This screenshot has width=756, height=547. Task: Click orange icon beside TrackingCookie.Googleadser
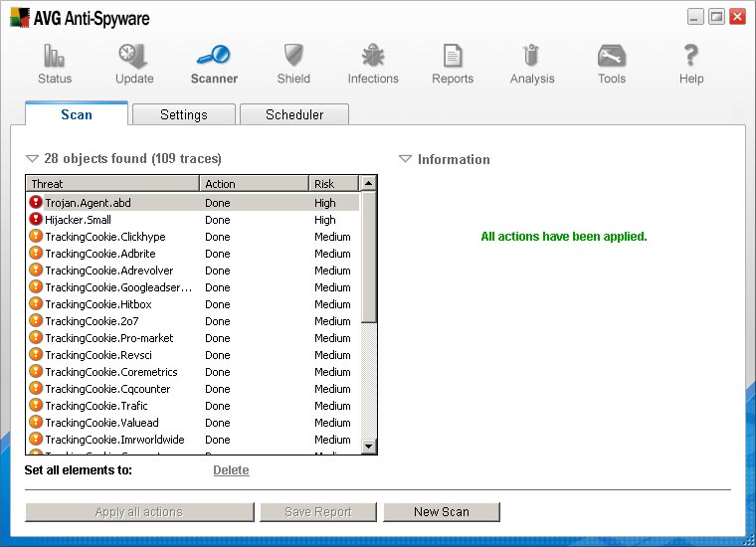tap(36, 286)
